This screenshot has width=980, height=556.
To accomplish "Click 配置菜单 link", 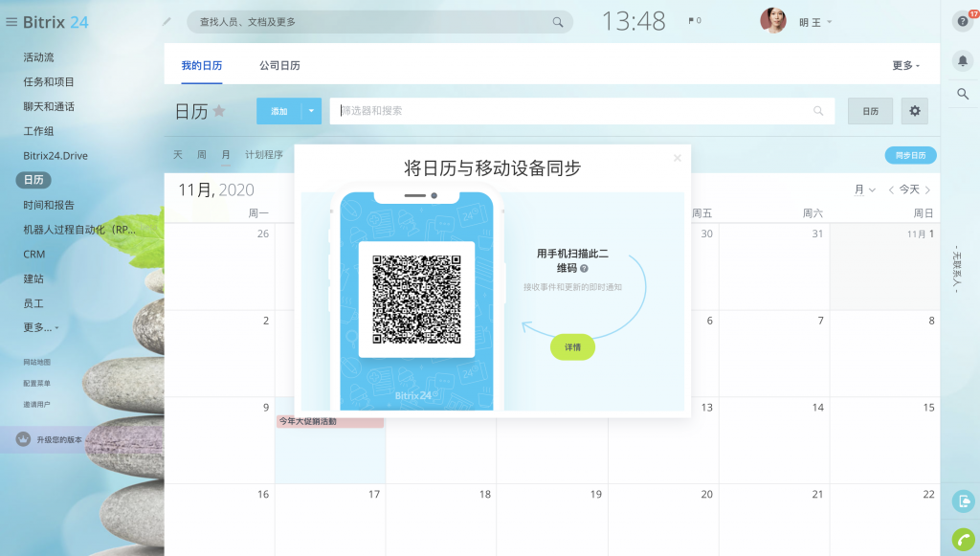I will tap(37, 384).
